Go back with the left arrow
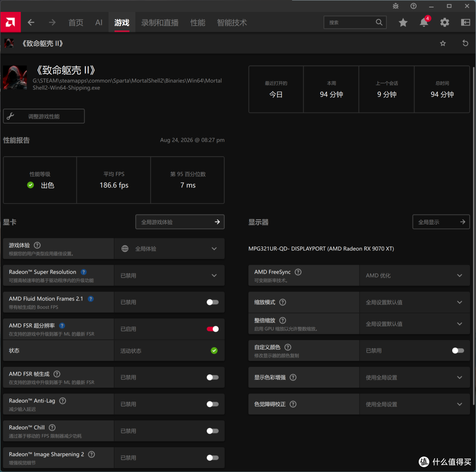Viewport: 476px width, 472px height. (x=31, y=22)
